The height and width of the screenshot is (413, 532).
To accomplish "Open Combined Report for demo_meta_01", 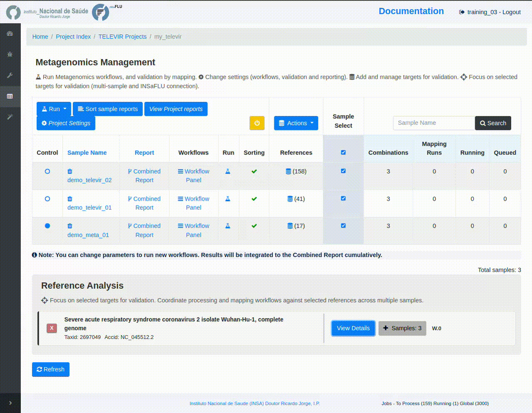I will pos(144,230).
